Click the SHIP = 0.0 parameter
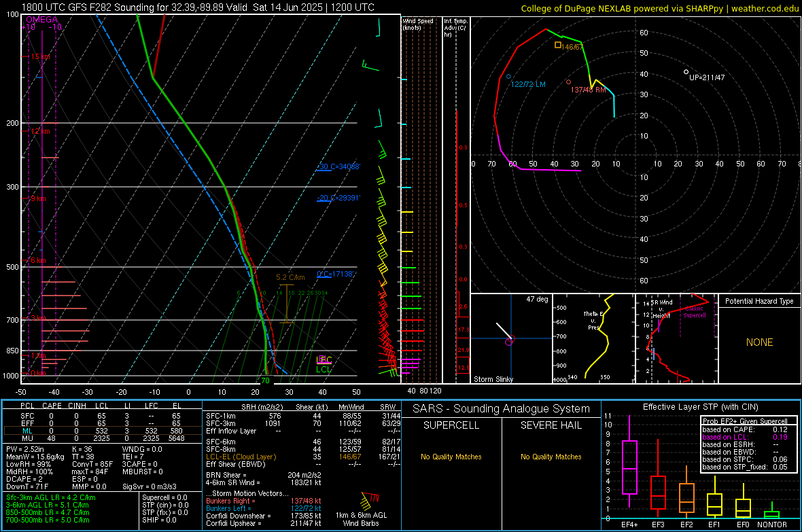Viewport: 802px width, 532px height. (x=158, y=520)
